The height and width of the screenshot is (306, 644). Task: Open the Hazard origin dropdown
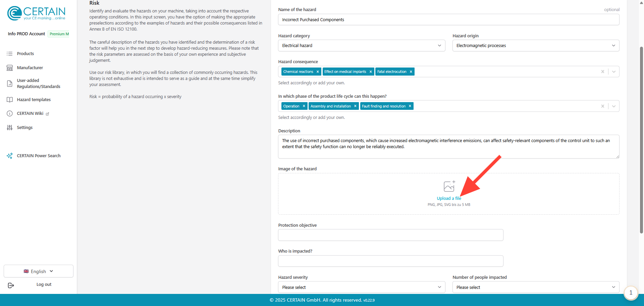coord(536,46)
